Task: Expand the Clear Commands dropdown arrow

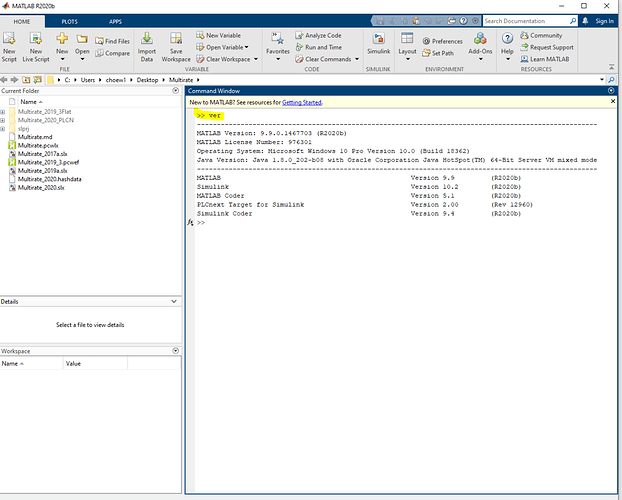Action: [x=357, y=59]
